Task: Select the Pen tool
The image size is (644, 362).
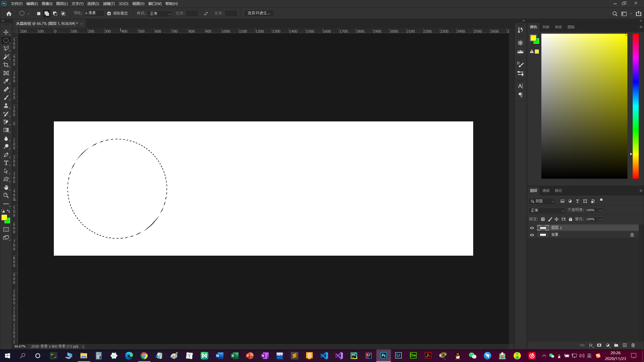Action: click(6, 155)
